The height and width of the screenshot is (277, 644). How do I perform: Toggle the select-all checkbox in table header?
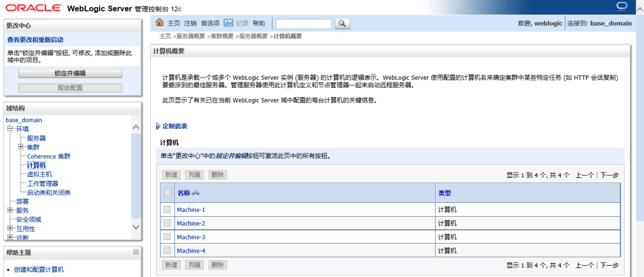point(168,193)
